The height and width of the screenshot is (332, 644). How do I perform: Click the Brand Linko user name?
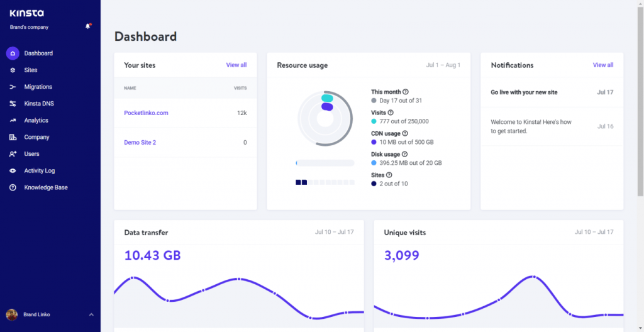coord(36,315)
